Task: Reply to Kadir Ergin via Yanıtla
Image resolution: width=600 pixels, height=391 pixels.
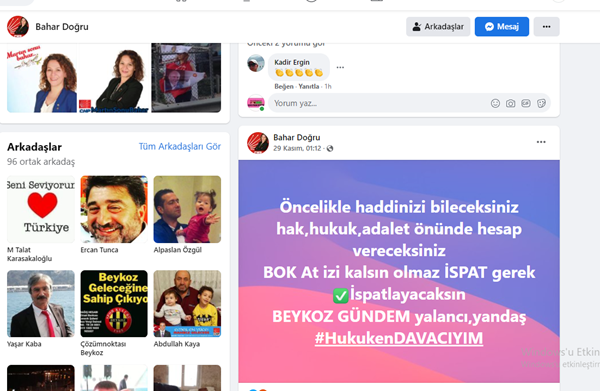Action: pyautogui.click(x=308, y=86)
